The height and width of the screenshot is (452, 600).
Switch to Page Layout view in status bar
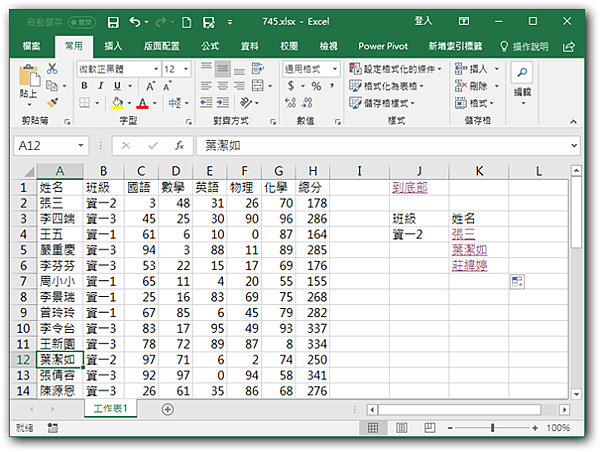point(401,428)
